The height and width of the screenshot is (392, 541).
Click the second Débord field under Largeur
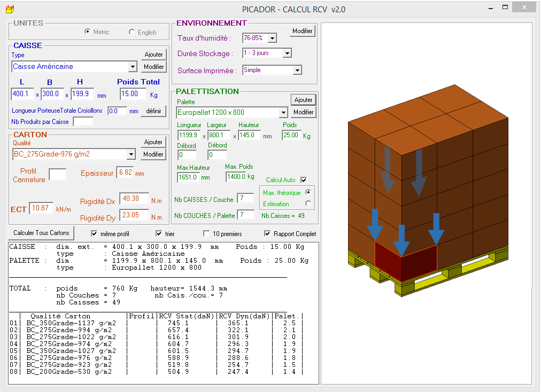pyautogui.click(x=218, y=155)
